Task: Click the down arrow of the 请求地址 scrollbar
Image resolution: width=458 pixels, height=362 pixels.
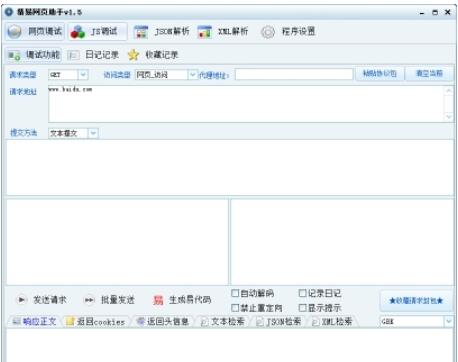Action: click(449, 117)
